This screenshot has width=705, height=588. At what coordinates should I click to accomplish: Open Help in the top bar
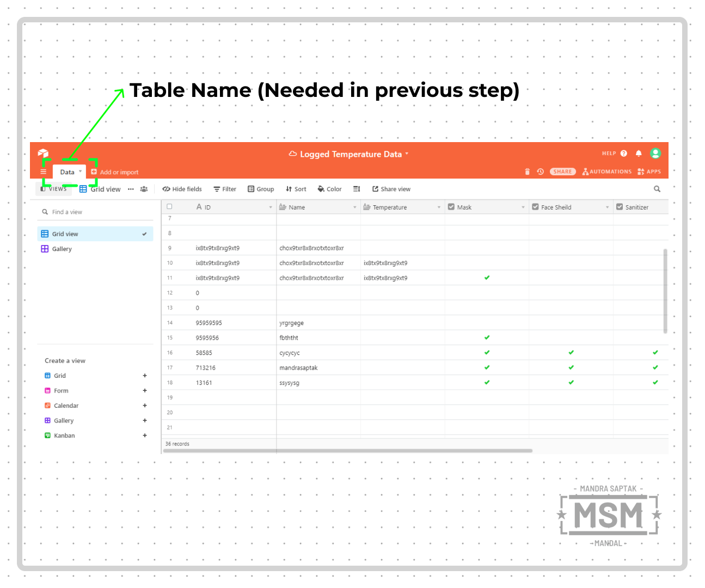[x=614, y=154]
